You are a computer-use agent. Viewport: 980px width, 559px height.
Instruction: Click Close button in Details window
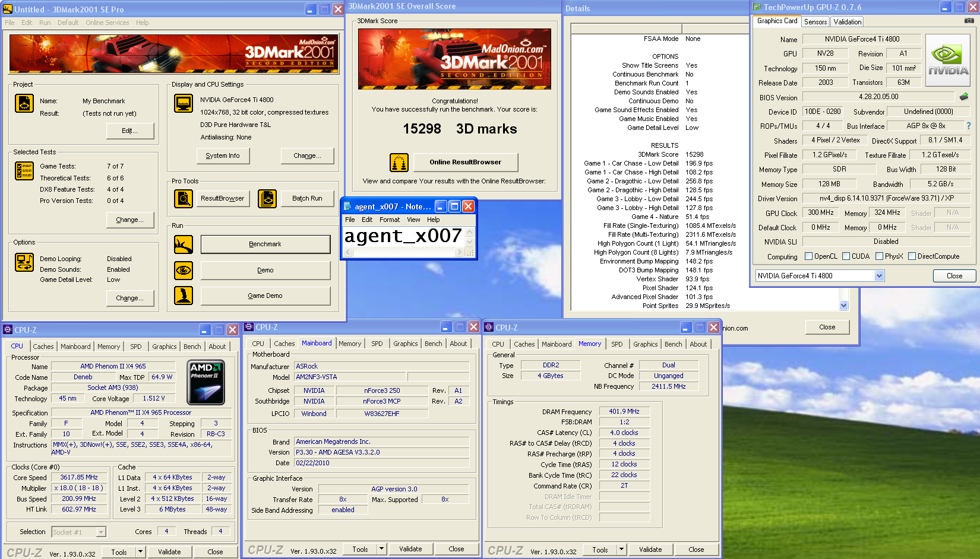click(827, 327)
